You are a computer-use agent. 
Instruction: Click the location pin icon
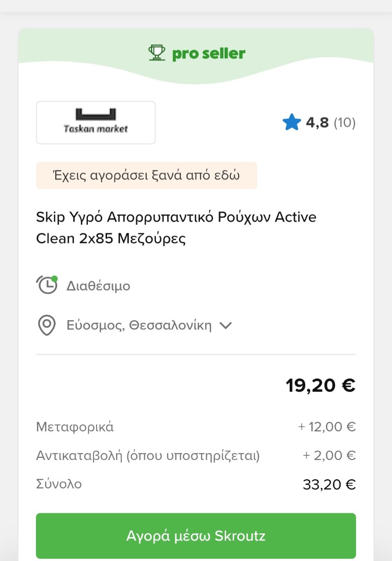[47, 325]
